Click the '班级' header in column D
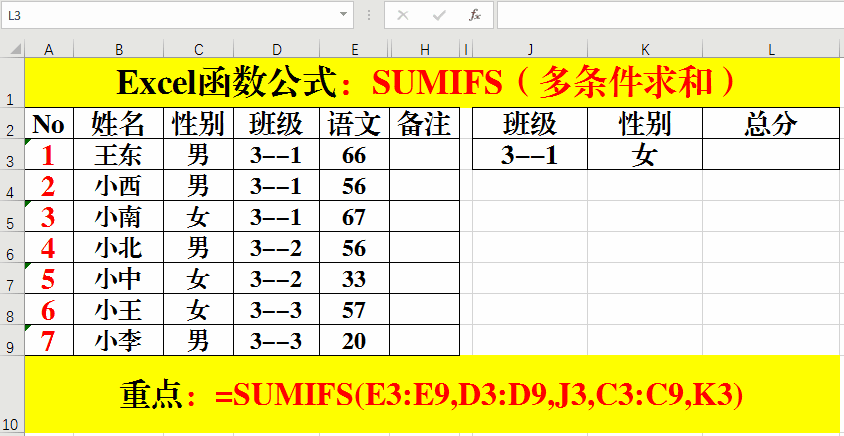 (277, 124)
